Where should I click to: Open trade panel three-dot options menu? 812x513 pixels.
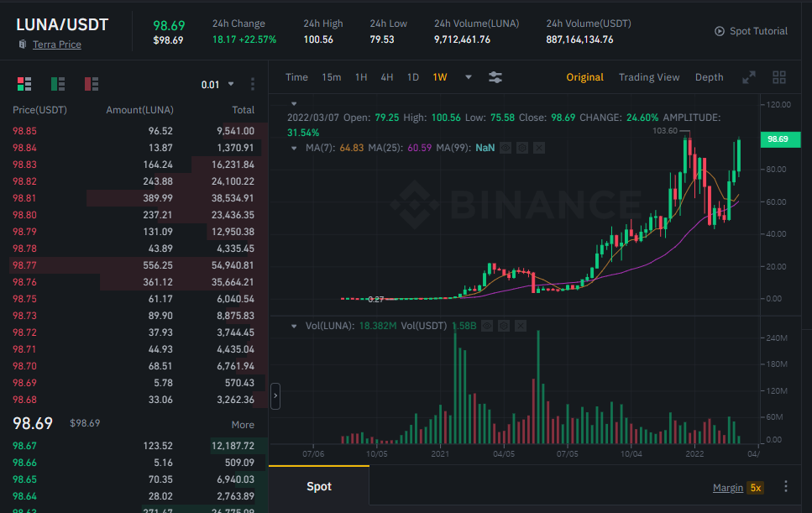[786, 486]
